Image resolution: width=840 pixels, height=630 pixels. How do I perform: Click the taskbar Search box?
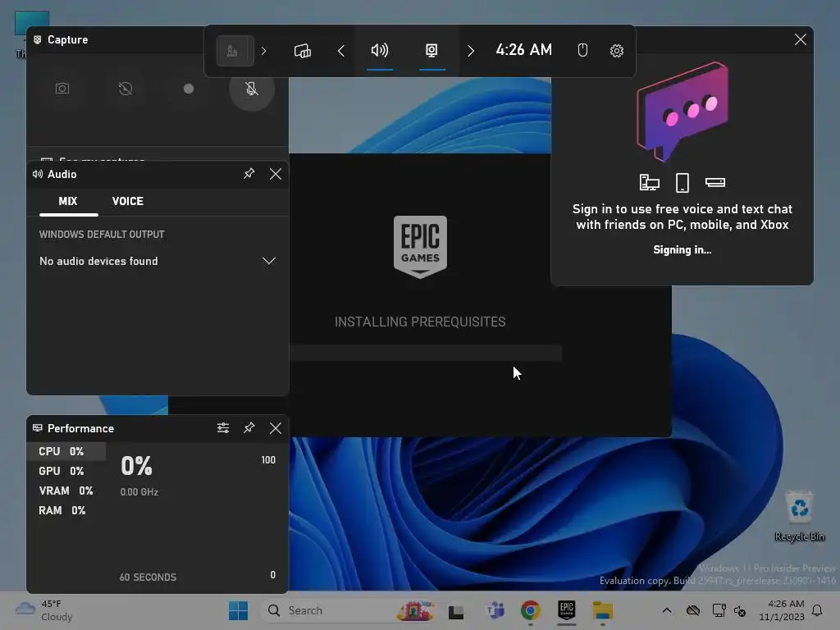click(348, 610)
